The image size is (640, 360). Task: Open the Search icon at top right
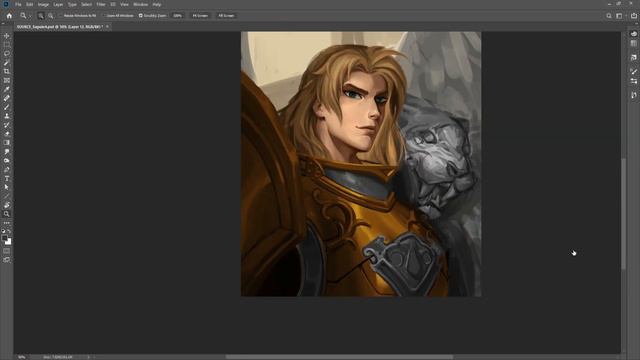(x=609, y=16)
